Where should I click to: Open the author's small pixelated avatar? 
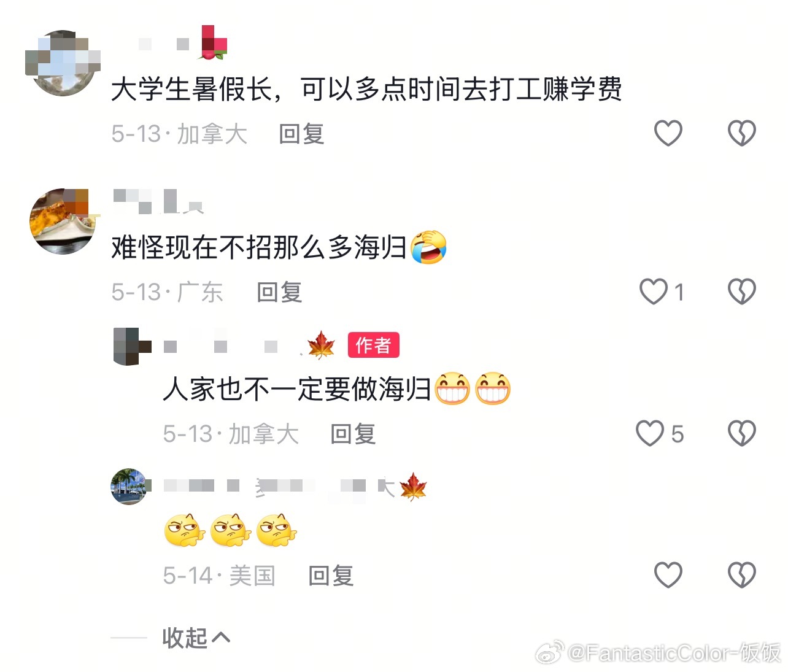coord(132,346)
